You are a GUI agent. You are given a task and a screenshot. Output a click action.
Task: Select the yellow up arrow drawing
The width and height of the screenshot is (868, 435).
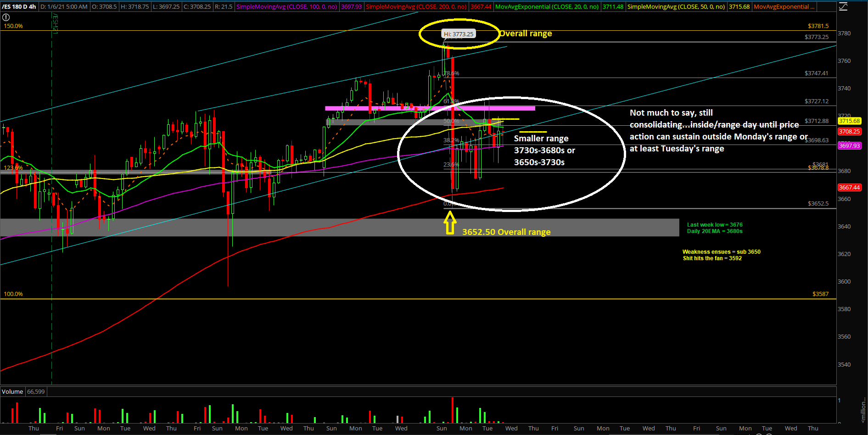click(450, 223)
